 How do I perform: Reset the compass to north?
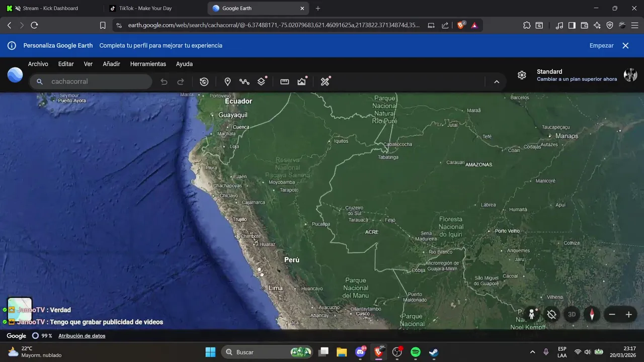[592, 315]
